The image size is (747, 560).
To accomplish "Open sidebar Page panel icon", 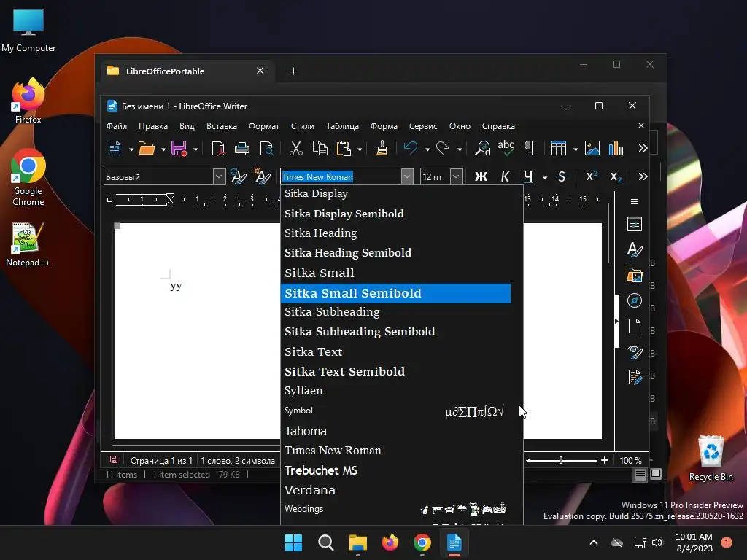I will (x=635, y=326).
